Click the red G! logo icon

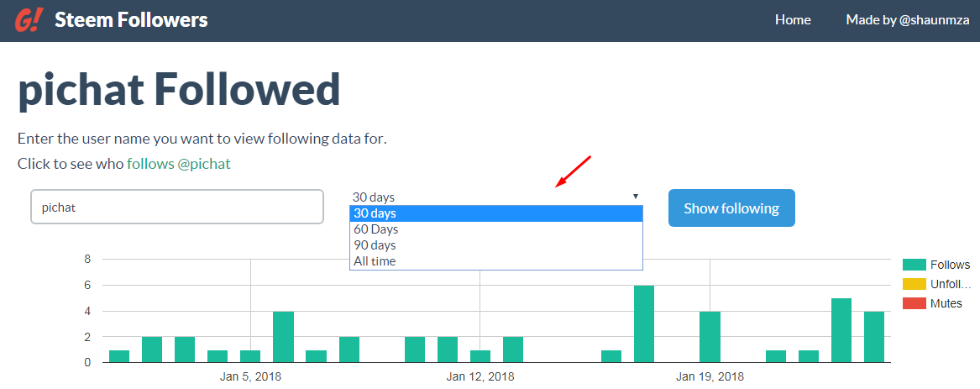29,20
